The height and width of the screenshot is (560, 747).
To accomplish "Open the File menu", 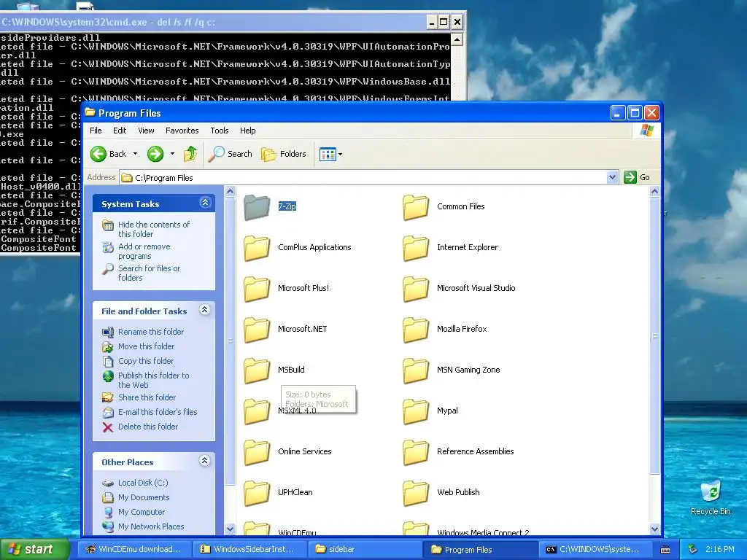I will pyautogui.click(x=96, y=131).
